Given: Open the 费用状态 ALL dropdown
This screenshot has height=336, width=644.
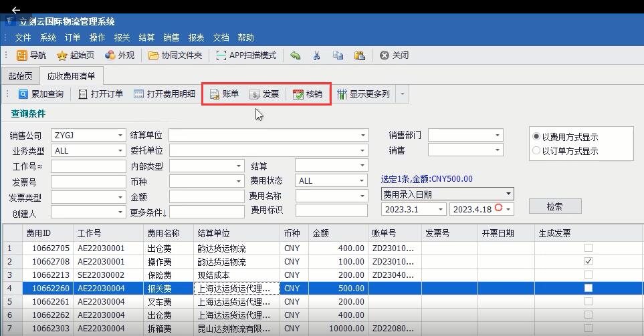Looking at the screenshot, I should point(362,181).
